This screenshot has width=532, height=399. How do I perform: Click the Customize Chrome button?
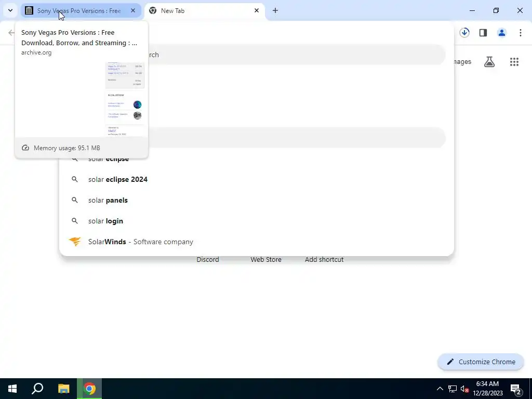pos(481,362)
